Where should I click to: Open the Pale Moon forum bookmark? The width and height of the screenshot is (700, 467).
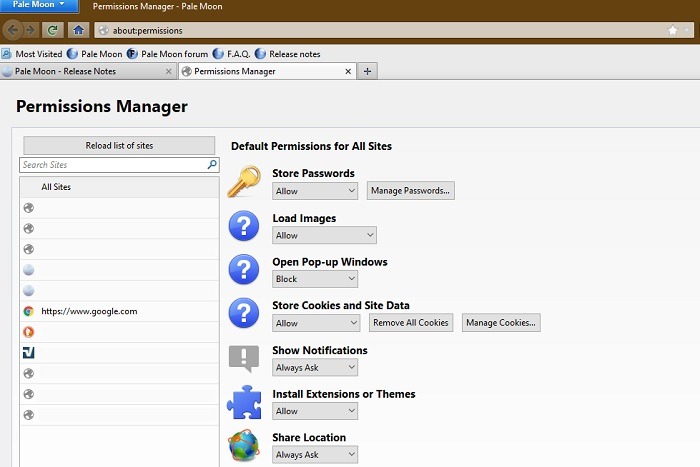[167, 54]
